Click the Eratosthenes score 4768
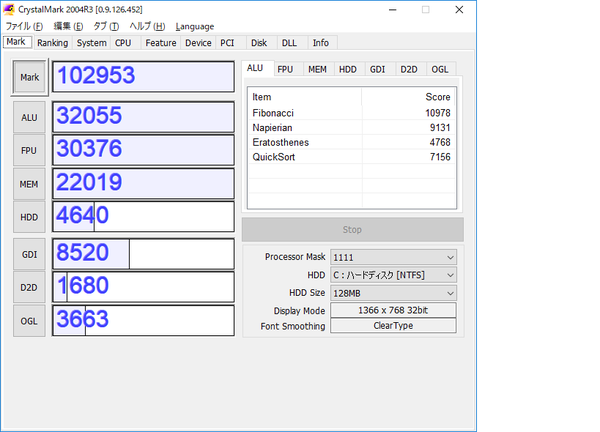Viewport: 600px width, 432px height. (x=440, y=142)
